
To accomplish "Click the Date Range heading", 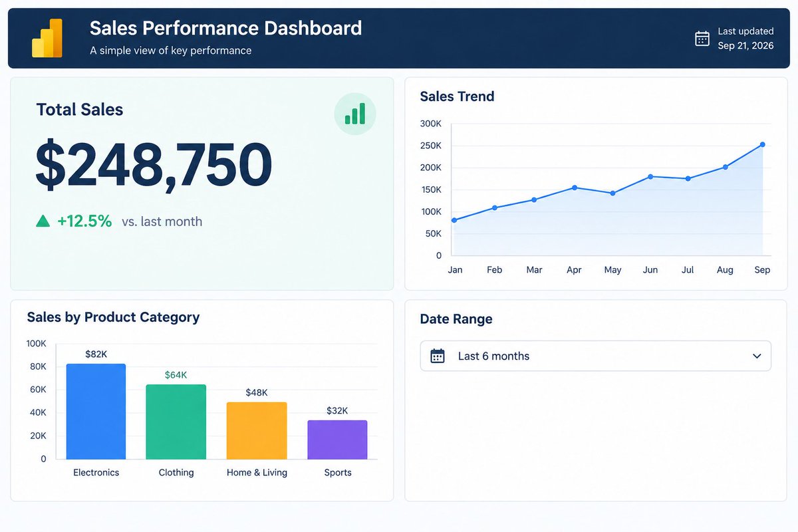I will [x=456, y=319].
